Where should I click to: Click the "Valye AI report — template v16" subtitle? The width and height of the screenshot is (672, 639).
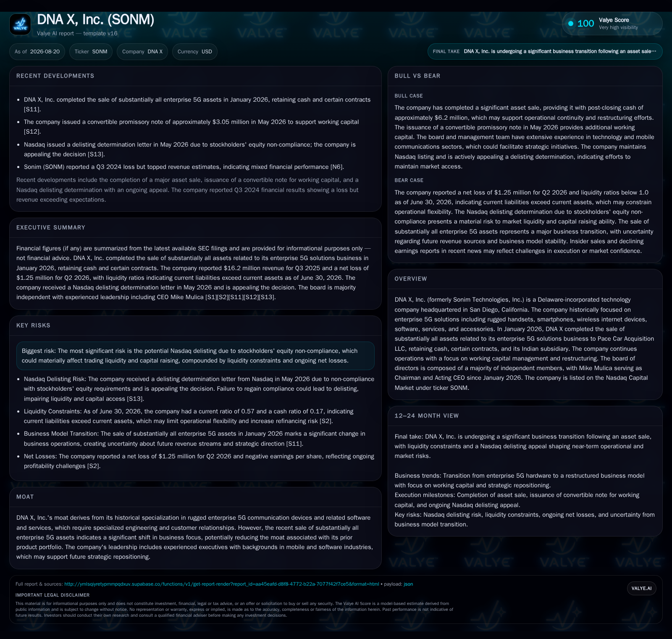[77, 34]
